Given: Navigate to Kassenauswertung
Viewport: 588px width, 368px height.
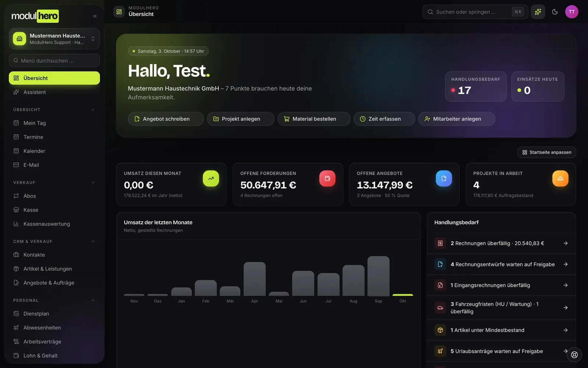Looking at the screenshot, I should click(54, 224).
